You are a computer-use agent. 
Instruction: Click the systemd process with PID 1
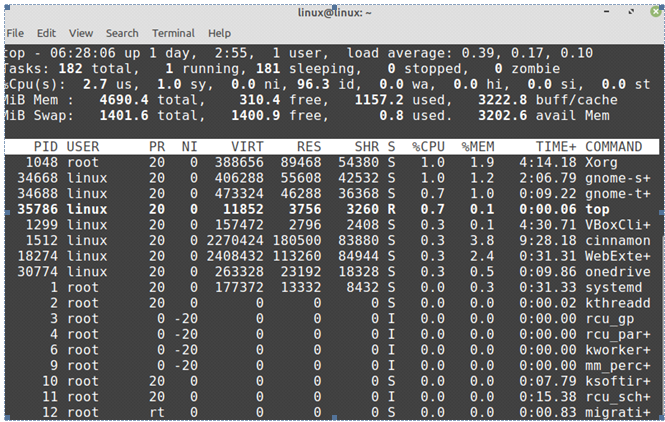[x=332, y=288]
